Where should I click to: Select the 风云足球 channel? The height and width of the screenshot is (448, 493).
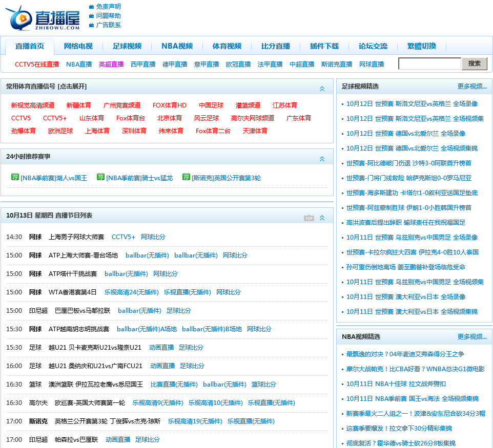[x=206, y=118]
